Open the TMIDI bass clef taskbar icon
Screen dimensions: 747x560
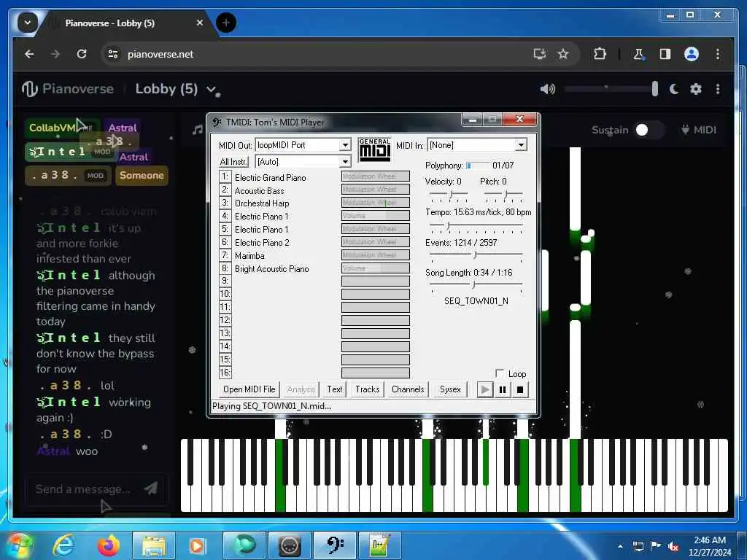pyautogui.click(x=336, y=545)
